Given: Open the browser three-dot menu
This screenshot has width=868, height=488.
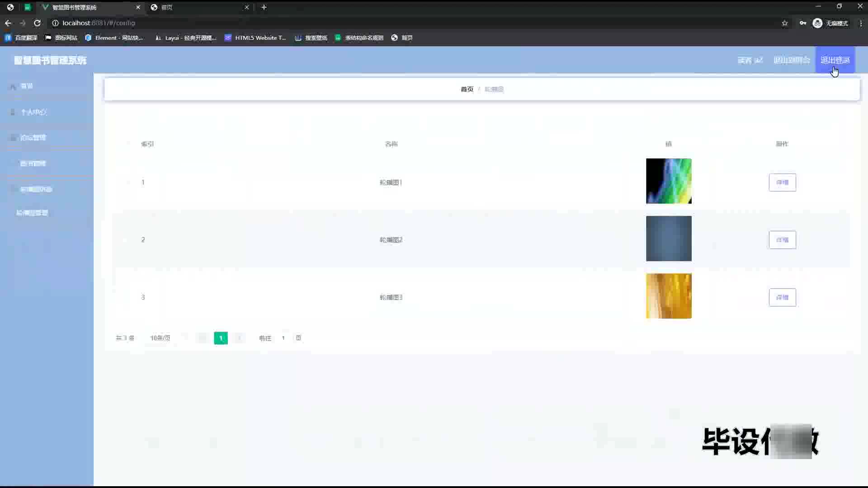Looking at the screenshot, I should point(861,23).
